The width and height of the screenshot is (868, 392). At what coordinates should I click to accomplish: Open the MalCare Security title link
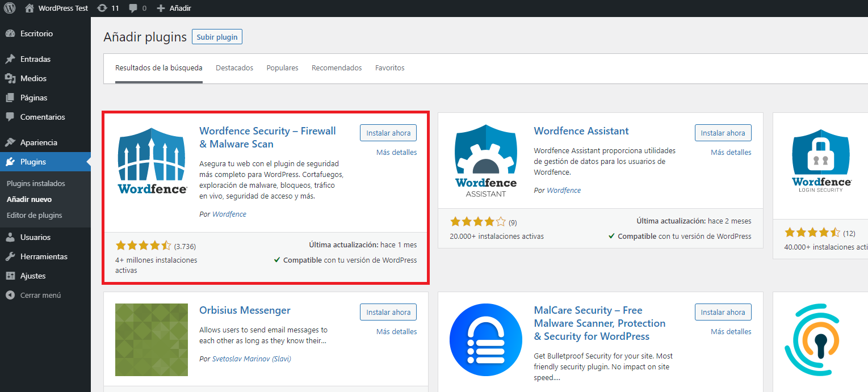[599, 323]
